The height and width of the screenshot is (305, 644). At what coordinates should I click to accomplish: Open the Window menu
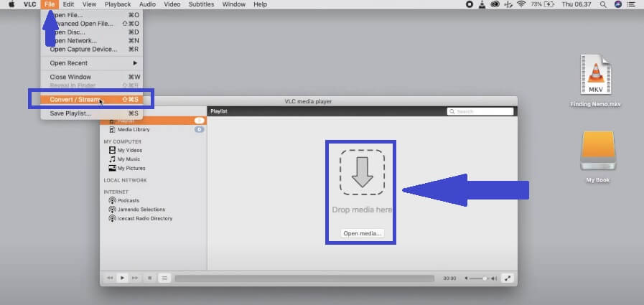[x=234, y=4]
